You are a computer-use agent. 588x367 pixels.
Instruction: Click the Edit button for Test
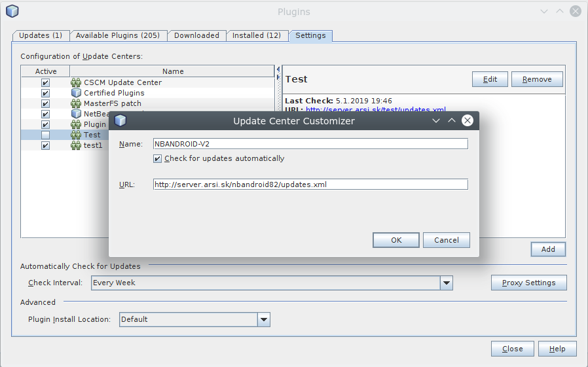click(x=490, y=79)
